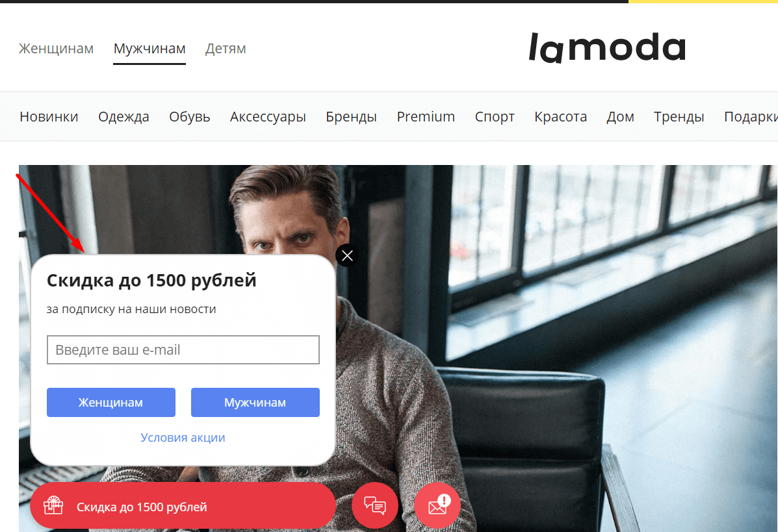Click the envelope notification icon
The image size is (778, 532).
[x=437, y=505]
